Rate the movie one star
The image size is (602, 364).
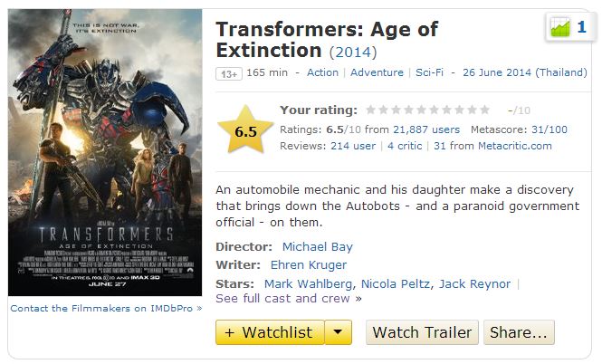[370, 110]
